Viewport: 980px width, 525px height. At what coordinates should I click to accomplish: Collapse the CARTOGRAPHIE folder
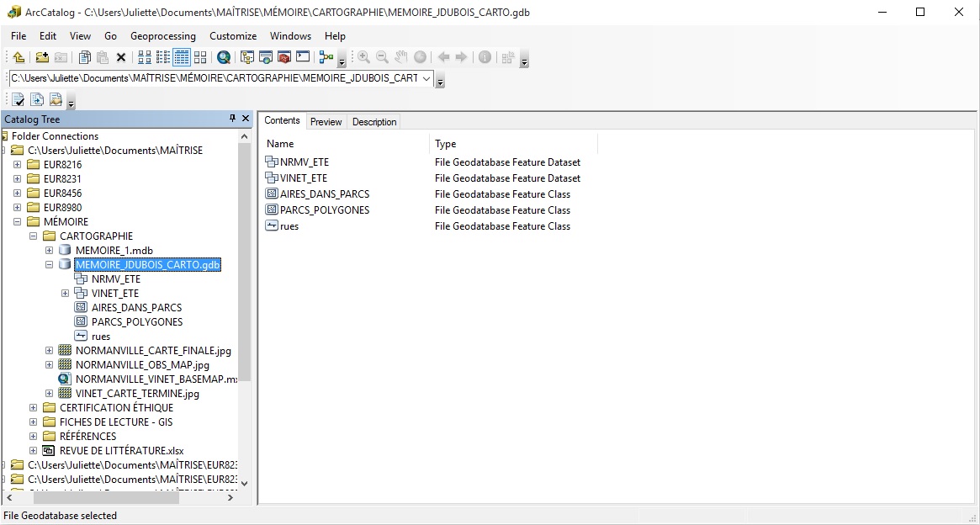[x=32, y=236]
